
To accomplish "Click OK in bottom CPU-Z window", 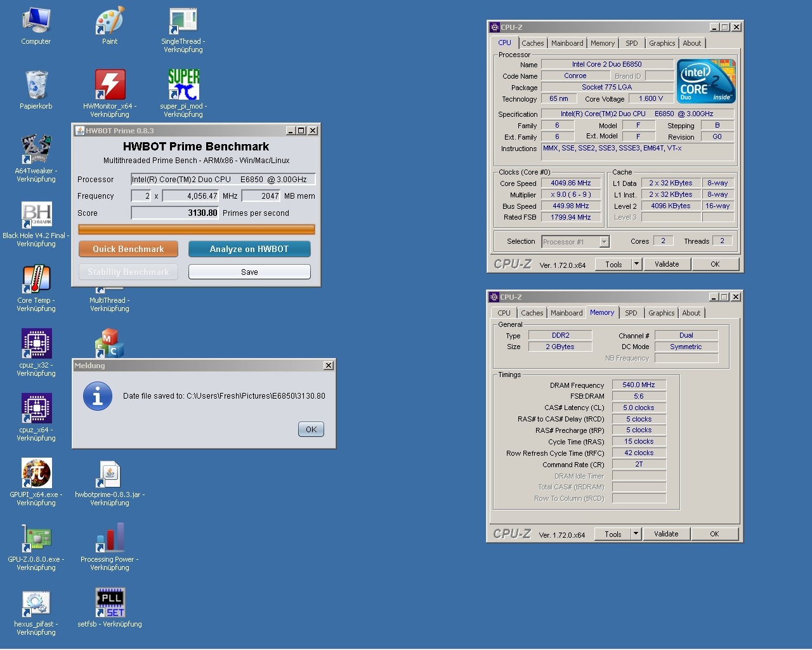I will pyautogui.click(x=714, y=534).
